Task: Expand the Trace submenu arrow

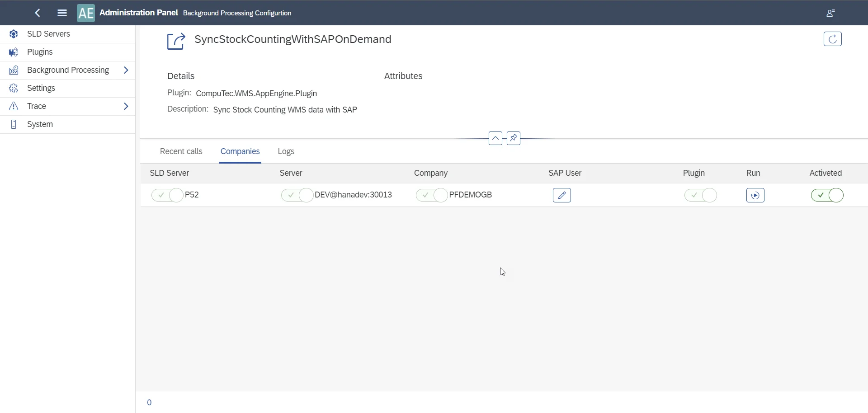Action: pyautogui.click(x=126, y=107)
